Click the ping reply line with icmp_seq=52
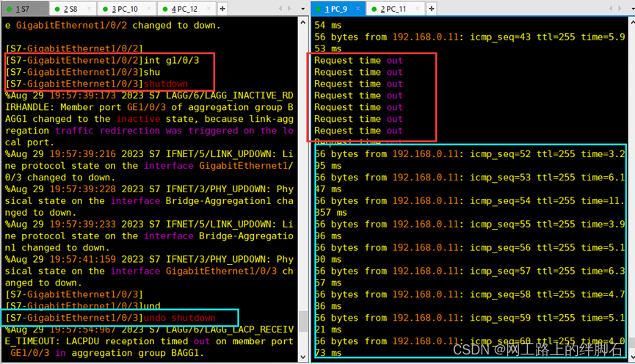The image size is (635, 364). 470,154
